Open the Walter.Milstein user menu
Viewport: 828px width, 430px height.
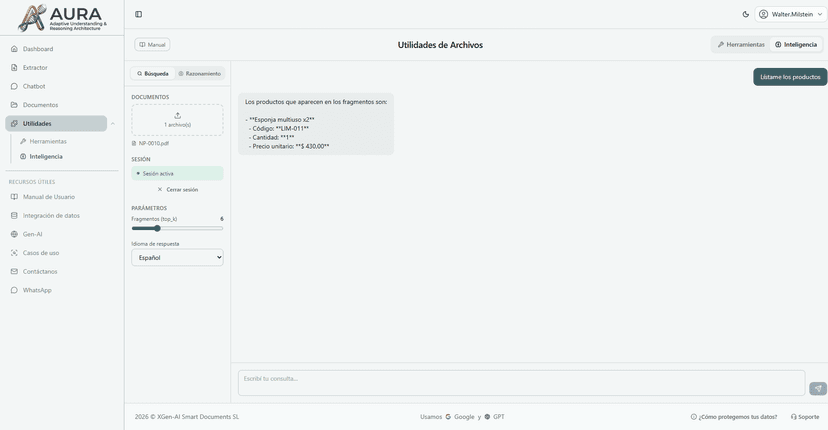coord(790,14)
